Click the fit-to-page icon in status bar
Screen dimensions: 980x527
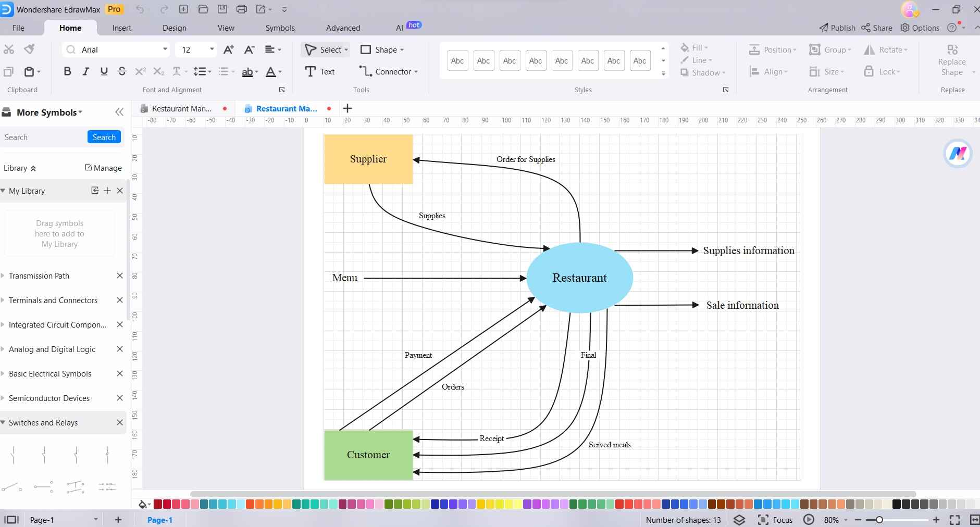point(954,520)
